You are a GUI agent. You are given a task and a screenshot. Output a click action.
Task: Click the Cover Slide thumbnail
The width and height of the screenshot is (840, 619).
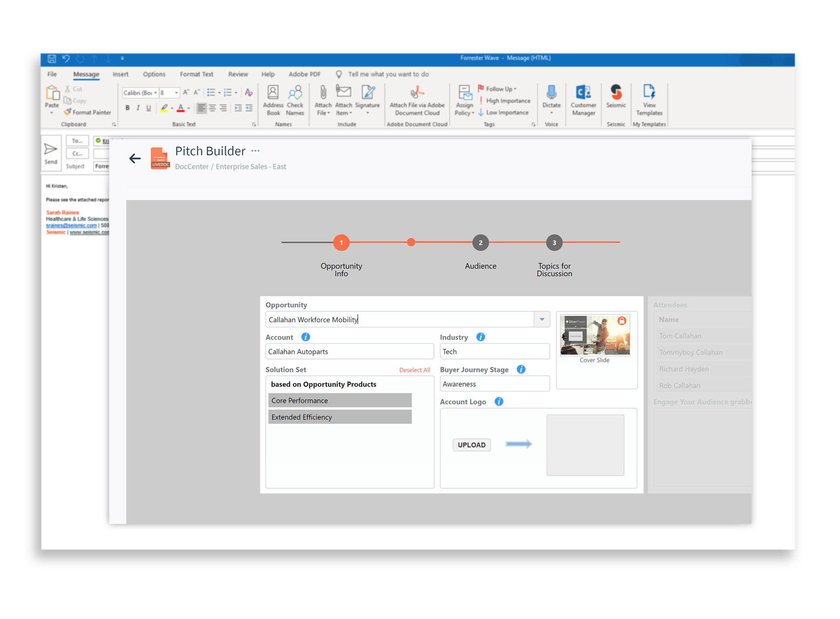click(595, 335)
